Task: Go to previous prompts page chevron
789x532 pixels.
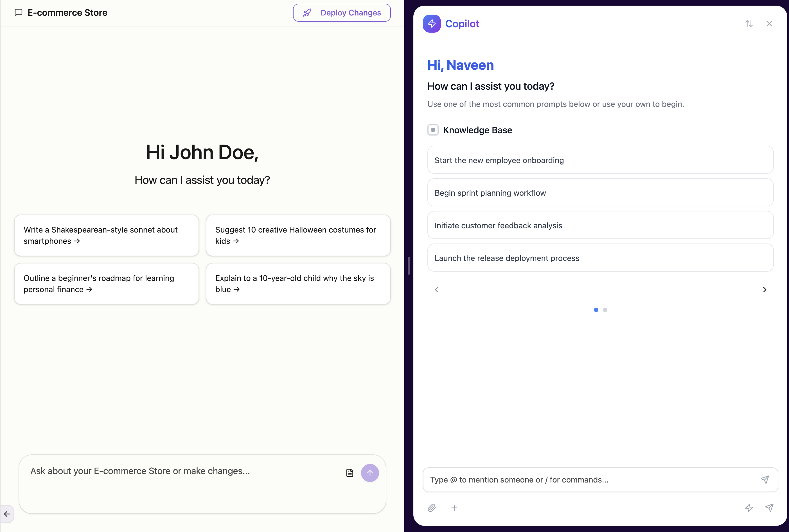Action: [x=437, y=289]
